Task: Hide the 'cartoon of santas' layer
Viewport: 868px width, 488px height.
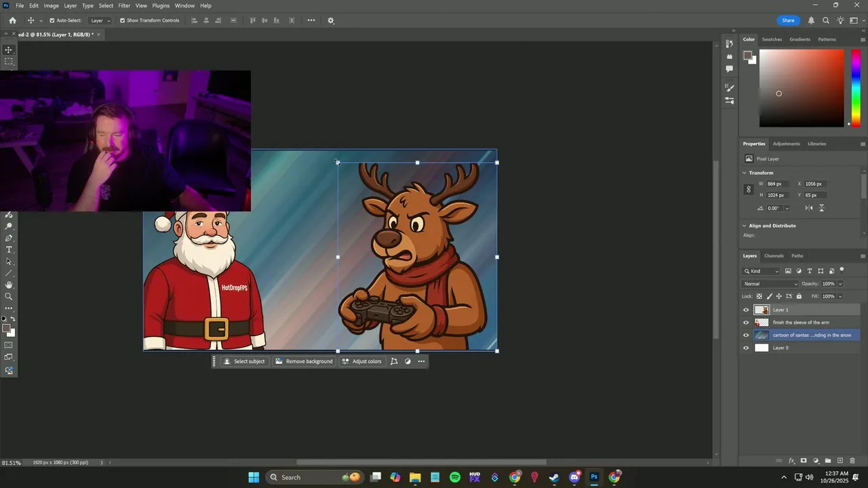Action: tap(747, 335)
